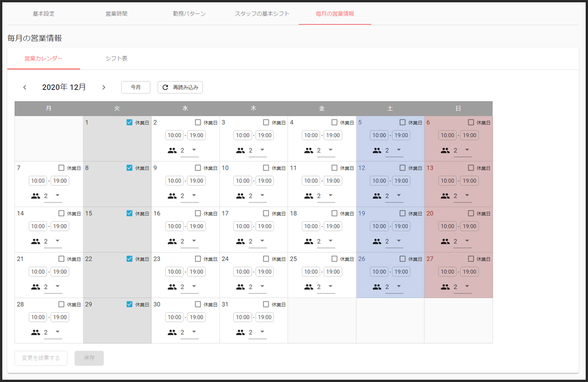This screenshot has width=588, height=382.
Task: Click the 10:00 start time on December 24
Action: pos(243,272)
